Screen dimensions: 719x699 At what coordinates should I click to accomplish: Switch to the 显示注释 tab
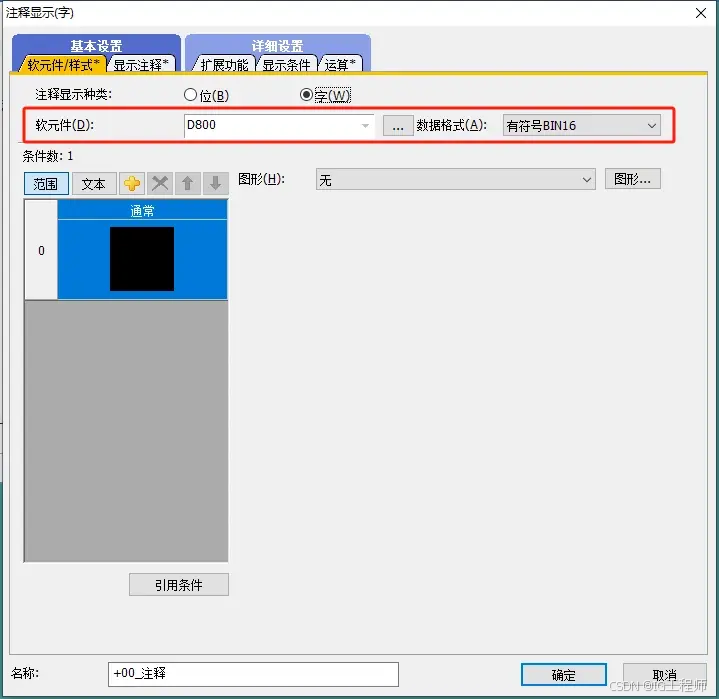click(141, 65)
